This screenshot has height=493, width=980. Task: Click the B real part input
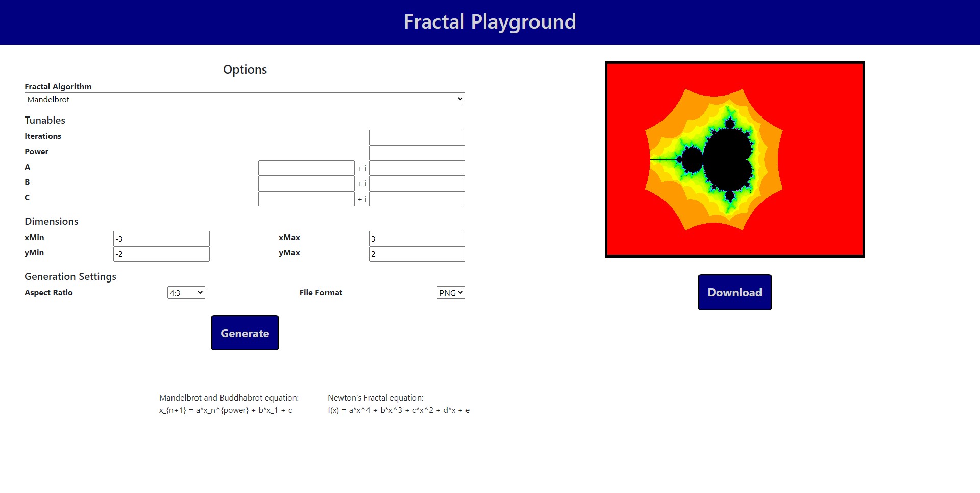coord(306,183)
